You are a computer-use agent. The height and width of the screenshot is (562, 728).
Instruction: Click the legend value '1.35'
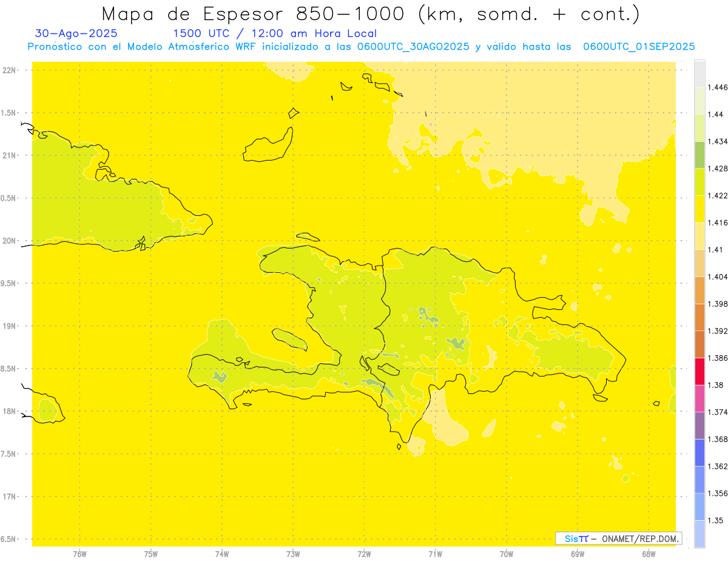click(x=716, y=520)
